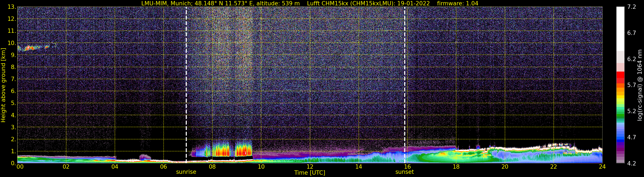Click the 'log(rc-signal) @ 1064 nm' colorbar title
The width and height of the screenshot is (644, 177).
pyautogui.click(x=640, y=85)
